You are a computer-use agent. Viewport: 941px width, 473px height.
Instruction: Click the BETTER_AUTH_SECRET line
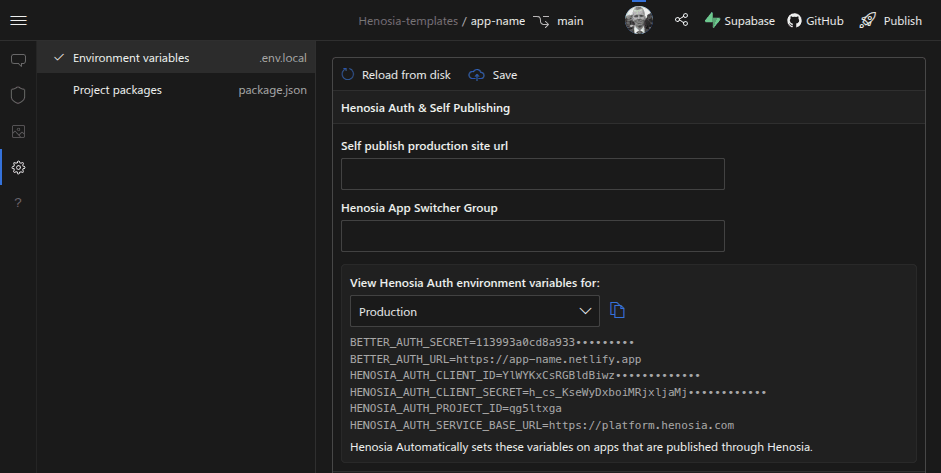[492, 342]
